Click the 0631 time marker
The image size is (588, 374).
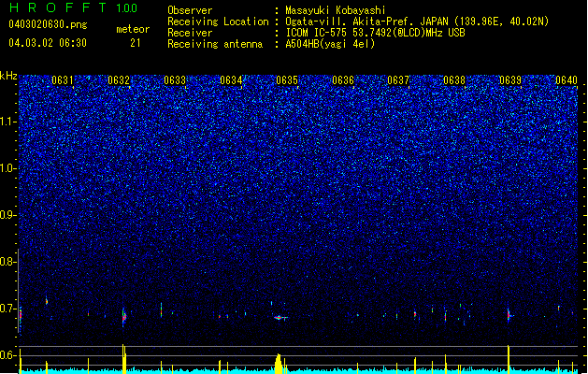[x=63, y=80]
